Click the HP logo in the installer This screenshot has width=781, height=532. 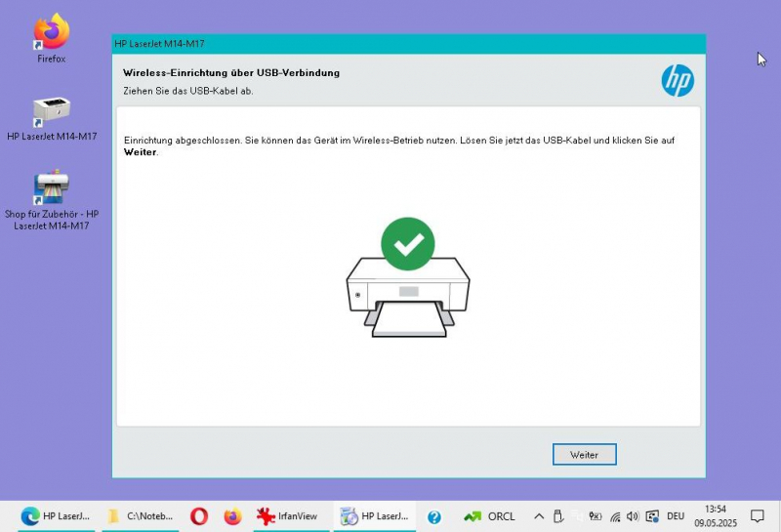click(x=678, y=80)
